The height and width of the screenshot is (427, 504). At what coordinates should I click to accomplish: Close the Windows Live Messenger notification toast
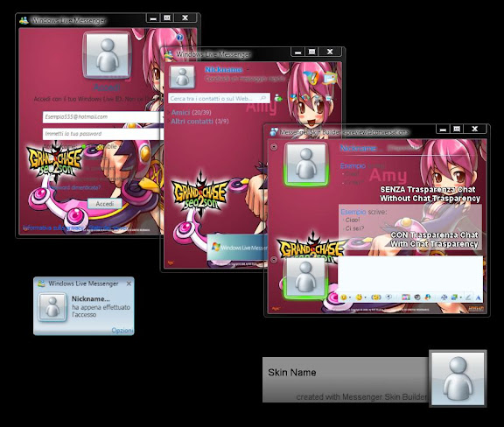pos(129,283)
